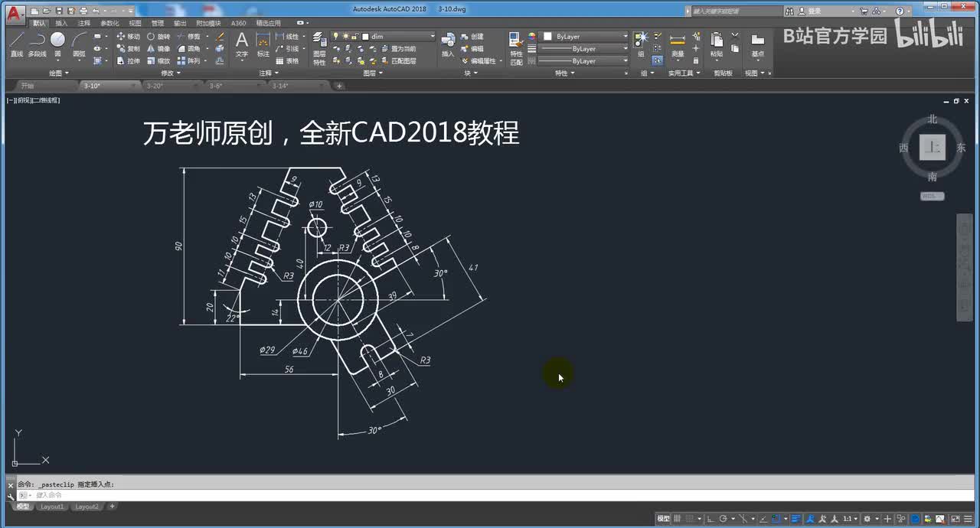This screenshot has height=528, width=980.
Task: Toggle object snap in status bar
Action: tap(775, 519)
